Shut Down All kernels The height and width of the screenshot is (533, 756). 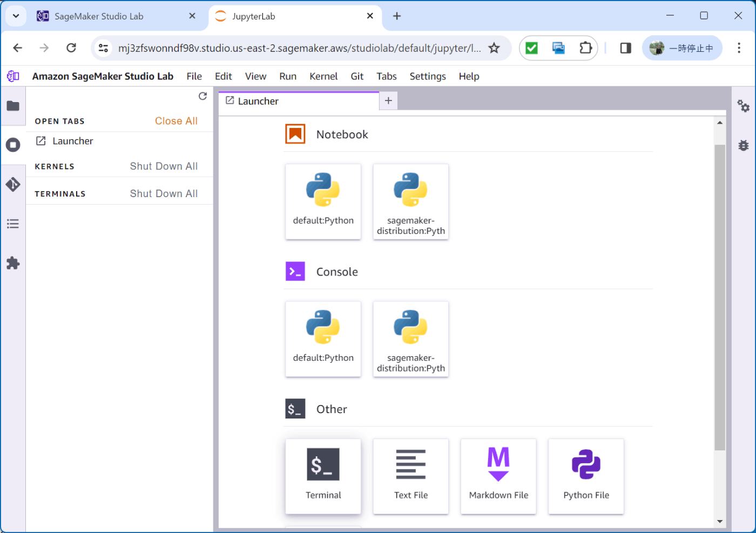click(164, 166)
